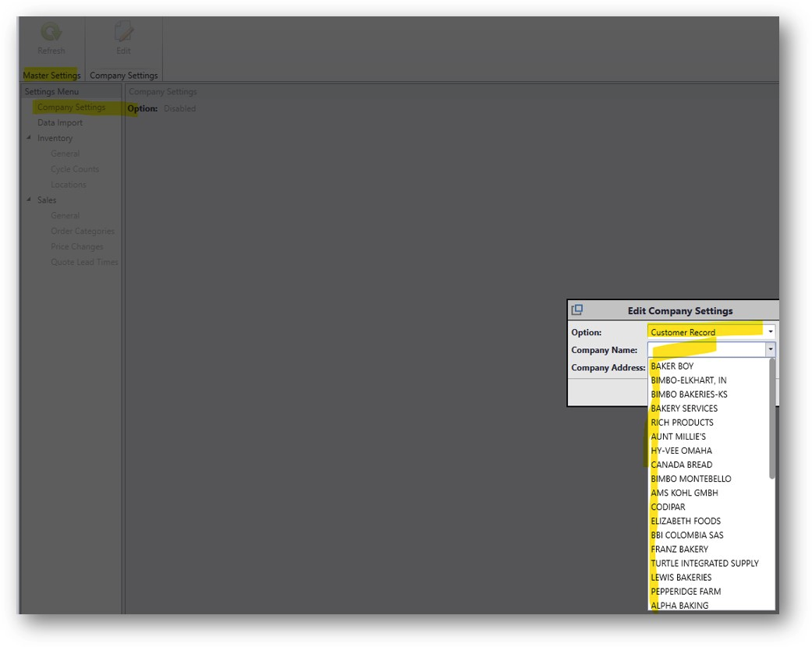Switch to the Master Settings tab
The height and width of the screenshot is (647, 812).
(51, 76)
